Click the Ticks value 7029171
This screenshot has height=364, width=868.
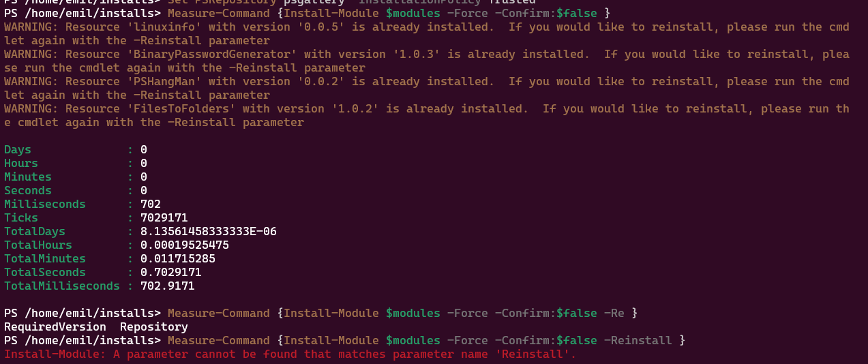[x=164, y=218]
